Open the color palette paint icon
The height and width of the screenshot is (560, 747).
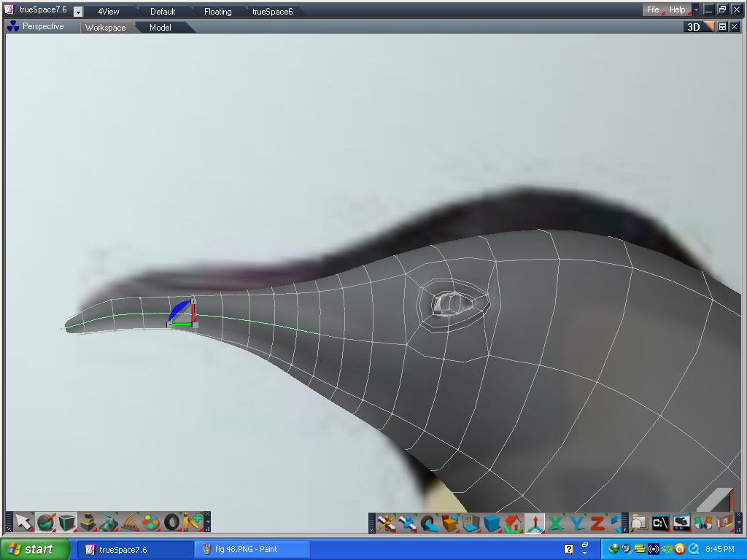(x=150, y=521)
